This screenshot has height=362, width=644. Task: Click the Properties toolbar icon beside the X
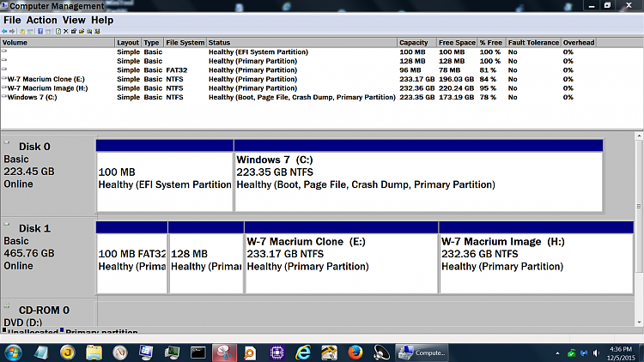tap(74, 31)
